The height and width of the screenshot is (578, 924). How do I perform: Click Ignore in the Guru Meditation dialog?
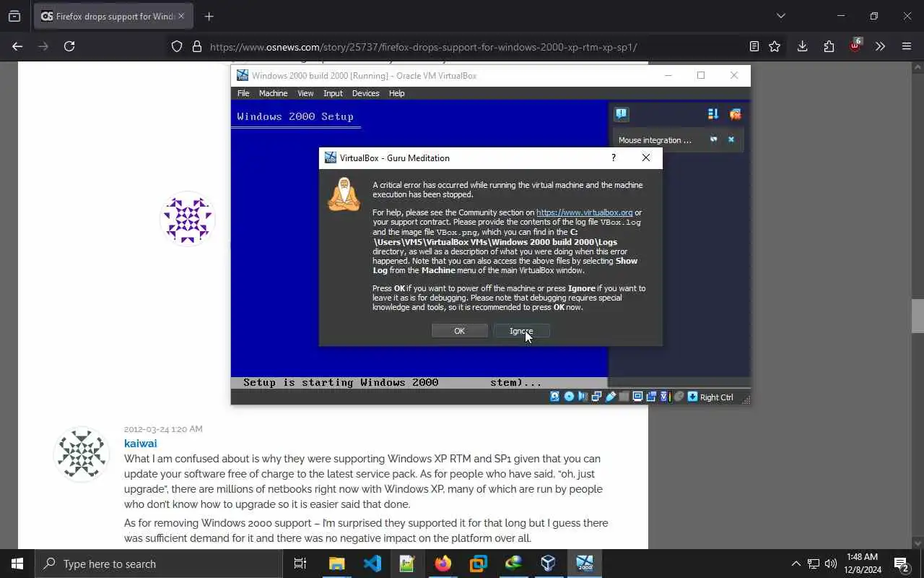[x=521, y=331]
